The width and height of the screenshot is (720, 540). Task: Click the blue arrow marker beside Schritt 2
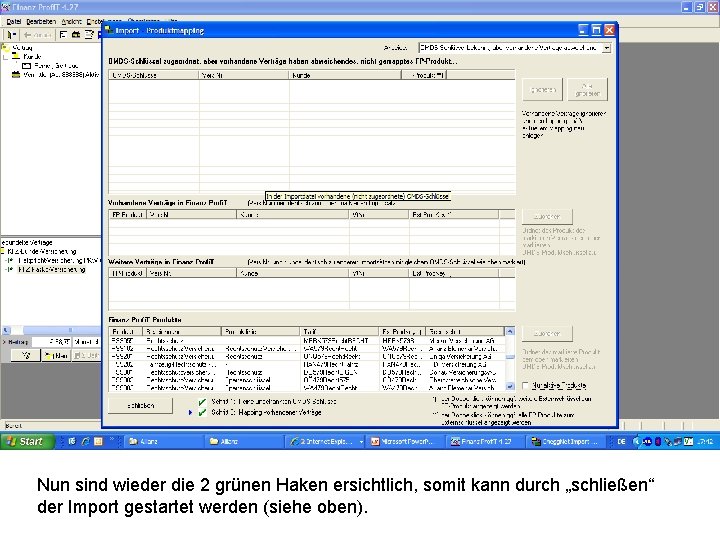(x=190, y=412)
